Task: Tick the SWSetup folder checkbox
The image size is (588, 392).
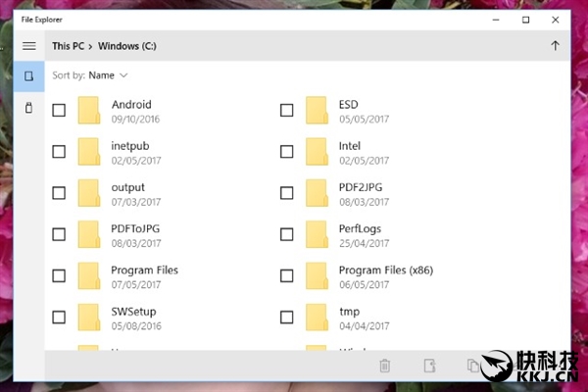Action: (59, 318)
